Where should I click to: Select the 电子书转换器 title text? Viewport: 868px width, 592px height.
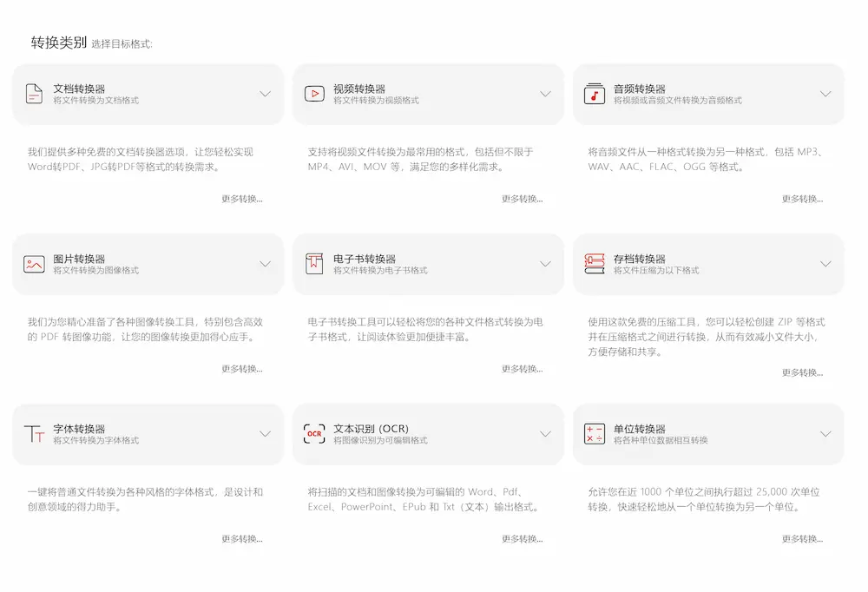pyautogui.click(x=365, y=259)
